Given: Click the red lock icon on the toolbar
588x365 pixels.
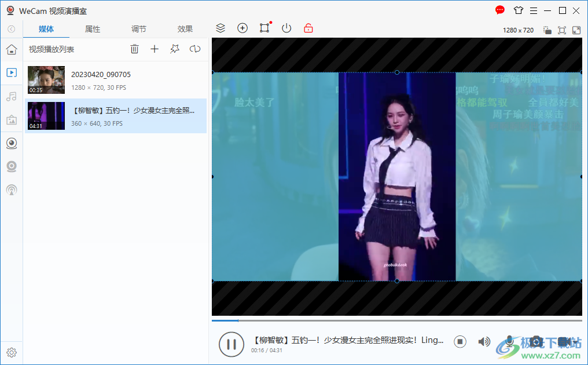Looking at the screenshot, I should (308, 28).
